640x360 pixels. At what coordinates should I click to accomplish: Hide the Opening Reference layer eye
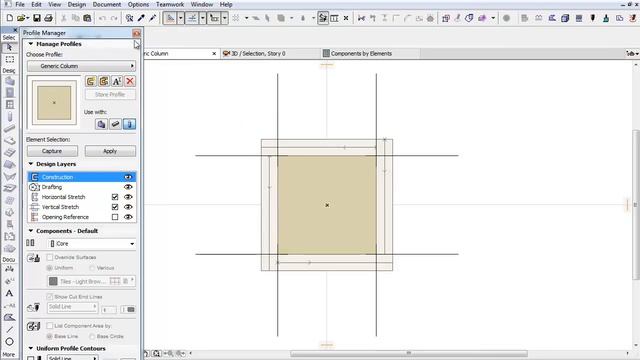click(128, 217)
